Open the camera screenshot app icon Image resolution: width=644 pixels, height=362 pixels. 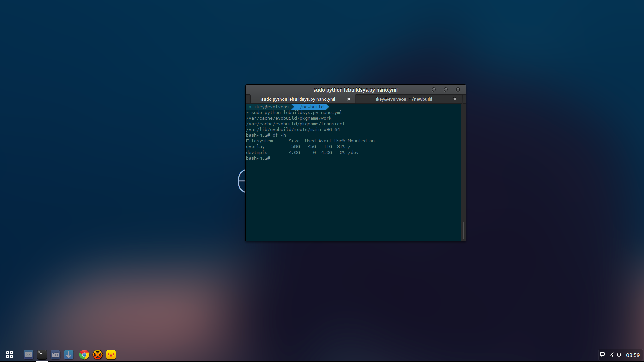[55, 354]
